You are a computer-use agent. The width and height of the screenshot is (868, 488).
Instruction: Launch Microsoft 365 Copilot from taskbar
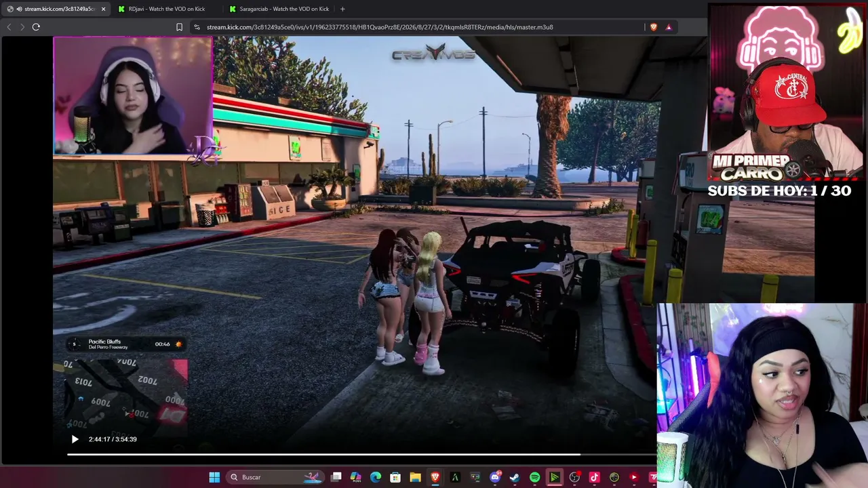click(355, 477)
